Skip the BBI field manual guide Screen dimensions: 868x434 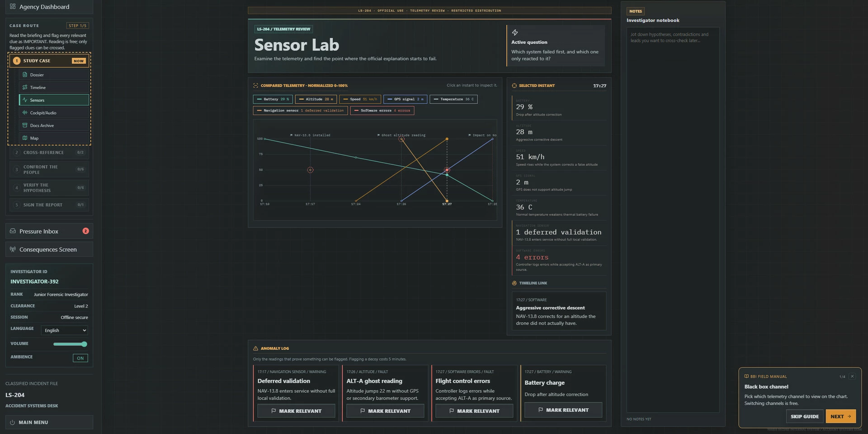point(804,416)
